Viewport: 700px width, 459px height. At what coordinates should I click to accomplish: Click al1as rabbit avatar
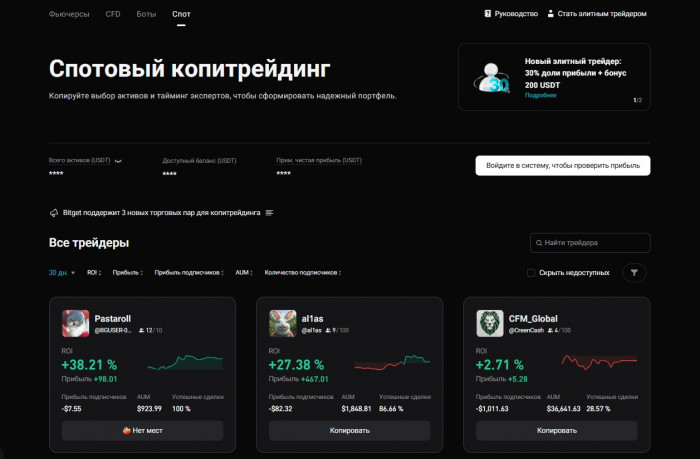click(x=283, y=323)
